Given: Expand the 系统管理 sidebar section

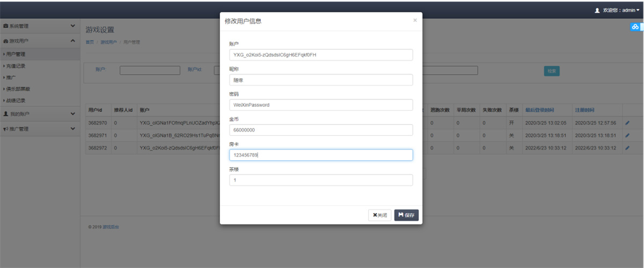Looking at the screenshot, I should pyautogui.click(x=73, y=26).
